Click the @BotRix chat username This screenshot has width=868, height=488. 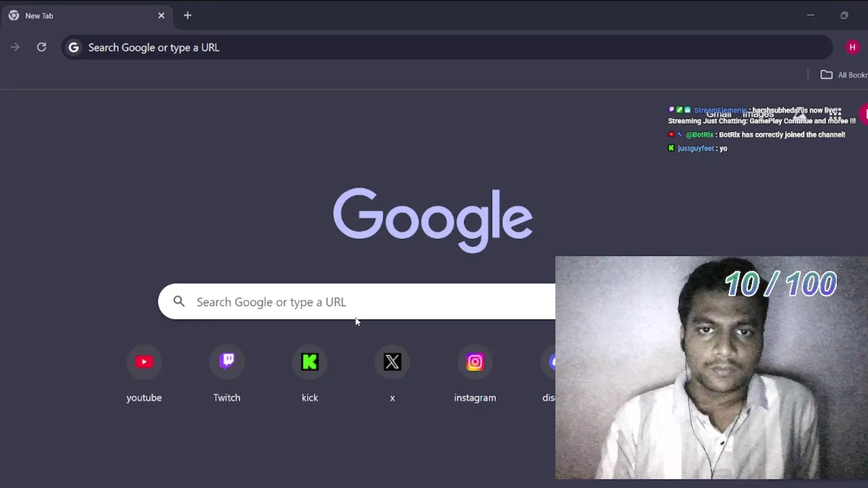[700, 135]
